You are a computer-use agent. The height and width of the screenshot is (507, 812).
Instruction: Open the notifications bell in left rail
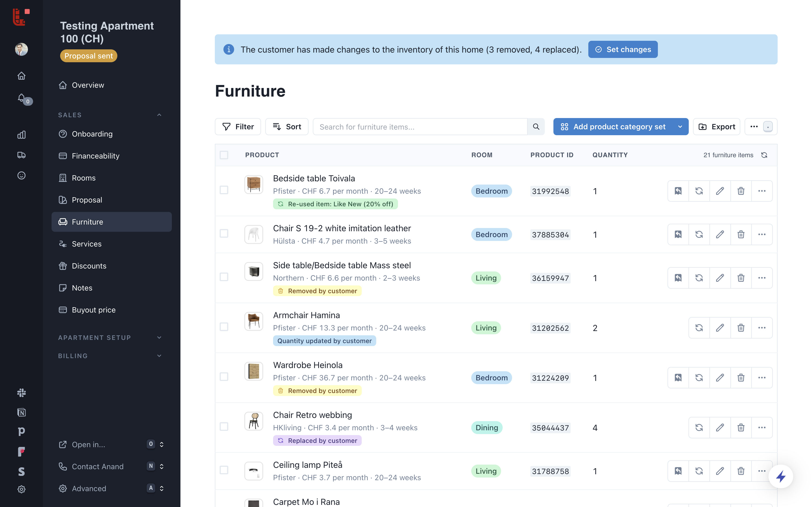point(21,98)
